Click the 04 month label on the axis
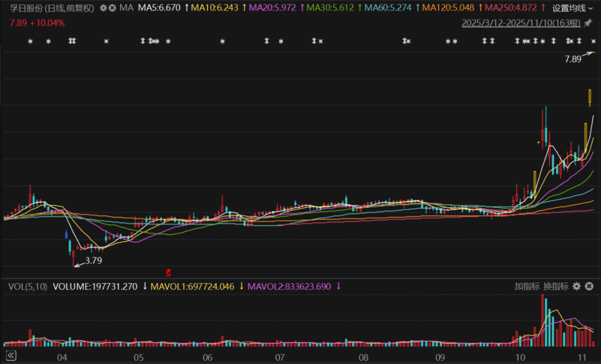Viewport: 601px width, 364px height. [x=62, y=357]
